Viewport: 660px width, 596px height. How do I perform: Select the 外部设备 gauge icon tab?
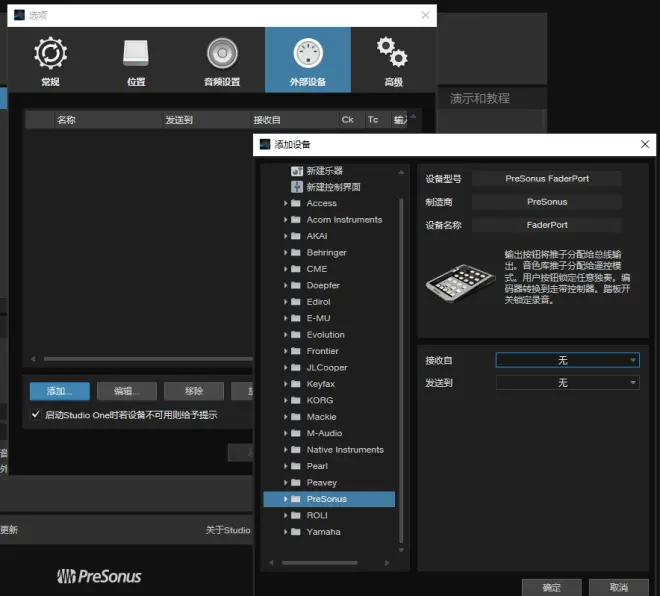(x=308, y=60)
